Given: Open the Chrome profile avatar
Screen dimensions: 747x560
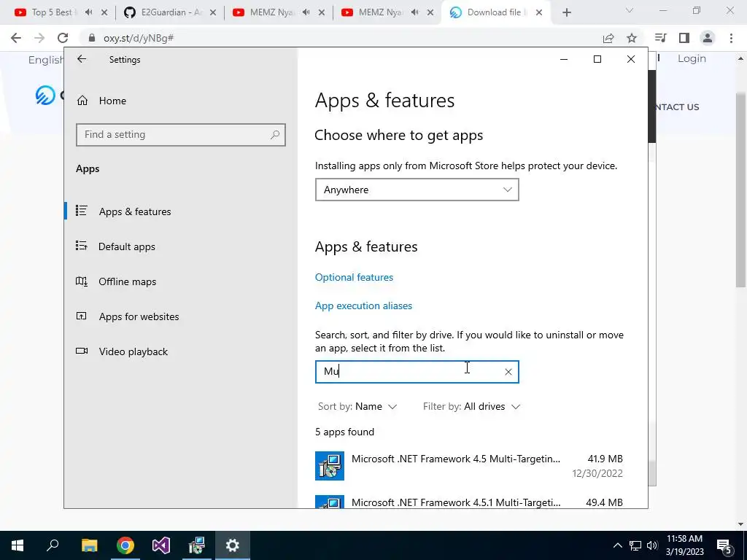Looking at the screenshot, I should tap(708, 38).
